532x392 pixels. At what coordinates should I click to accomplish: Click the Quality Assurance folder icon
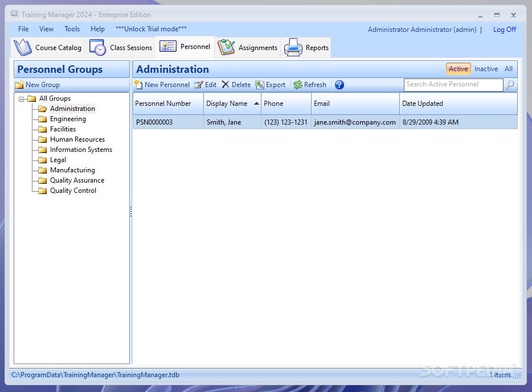tap(43, 180)
